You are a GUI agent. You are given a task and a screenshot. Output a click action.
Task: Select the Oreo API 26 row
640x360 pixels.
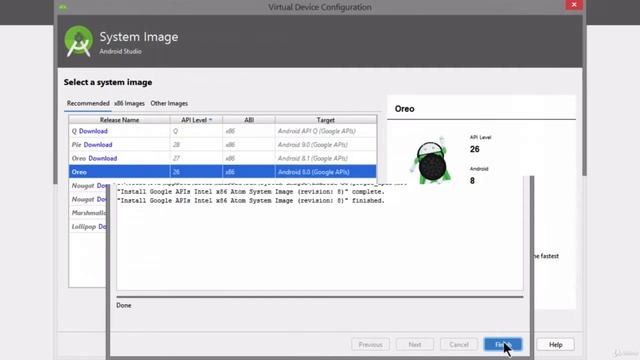pos(222,172)
